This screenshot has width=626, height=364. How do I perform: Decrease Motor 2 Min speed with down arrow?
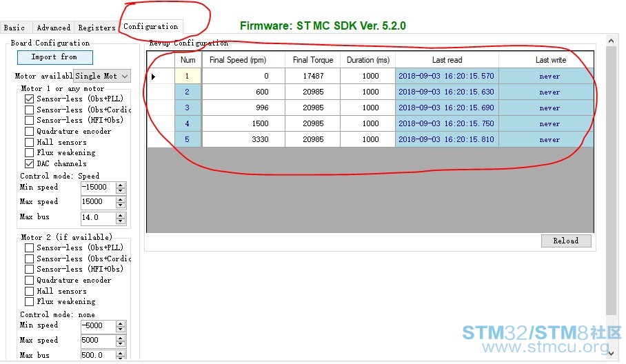pos(121,330)
